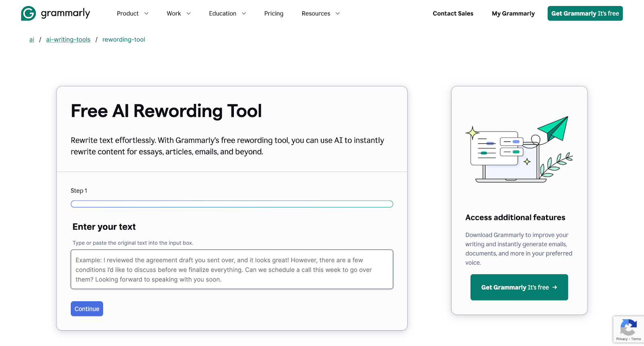Viewport: 644px width, 346px height.
Task: Click the Continue button
Action: [87, 309]
